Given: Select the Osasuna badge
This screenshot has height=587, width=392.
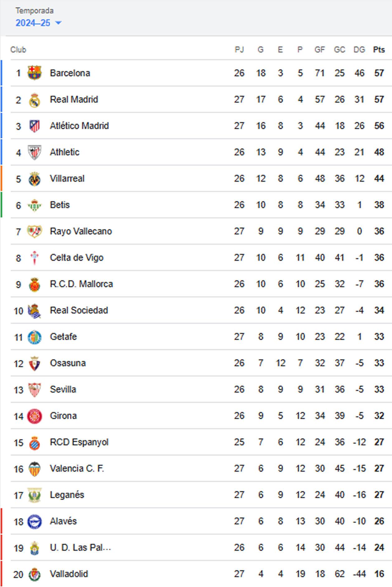Looking at the screenshot, I should point(35,362).
